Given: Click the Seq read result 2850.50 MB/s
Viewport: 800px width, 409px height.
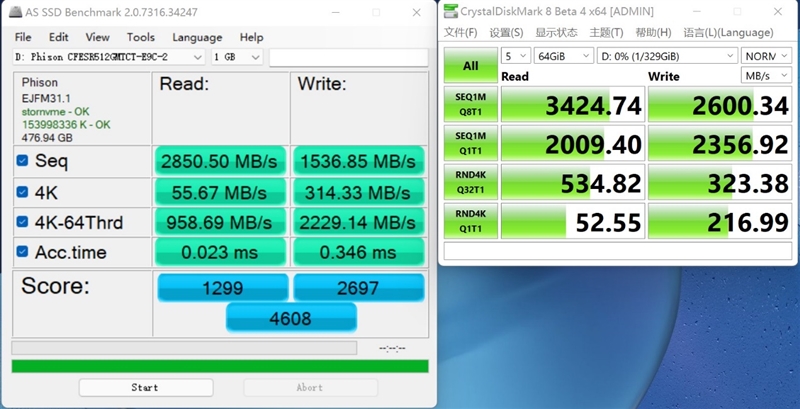Looking at the screenshot, I should [x=219, y=161].
